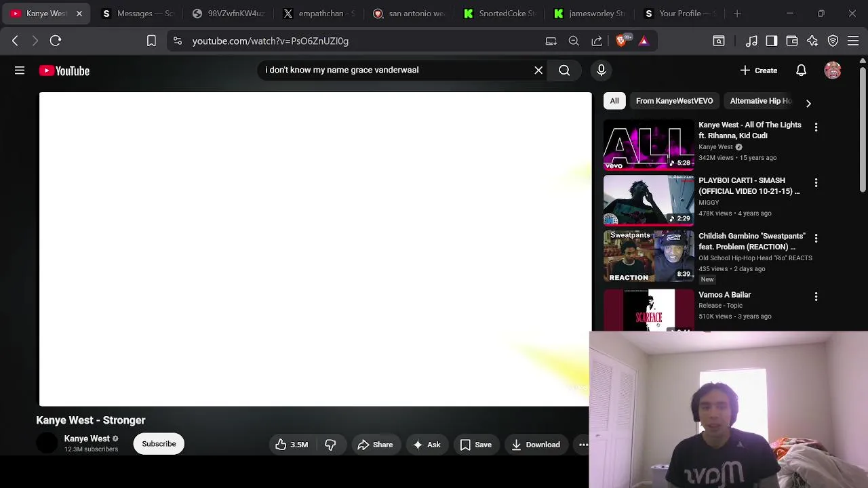
Task: Reload the current page
Action: point(56,41)
